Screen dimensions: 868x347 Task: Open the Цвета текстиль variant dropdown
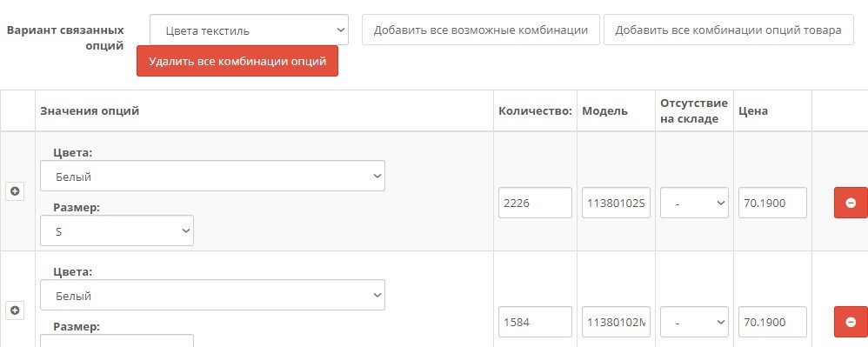tap(249, 30)
